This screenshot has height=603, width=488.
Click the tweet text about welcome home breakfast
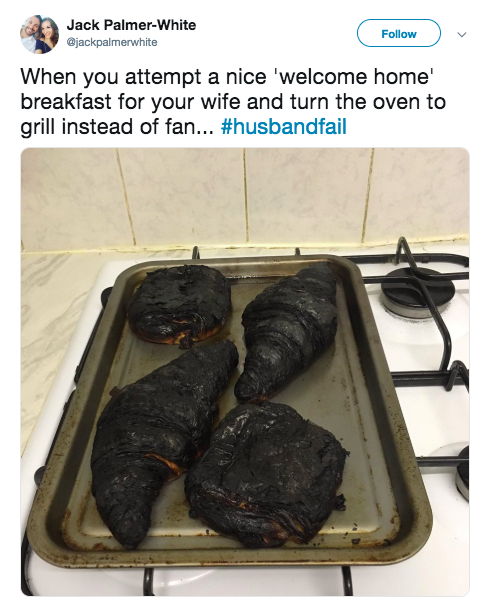233,102
